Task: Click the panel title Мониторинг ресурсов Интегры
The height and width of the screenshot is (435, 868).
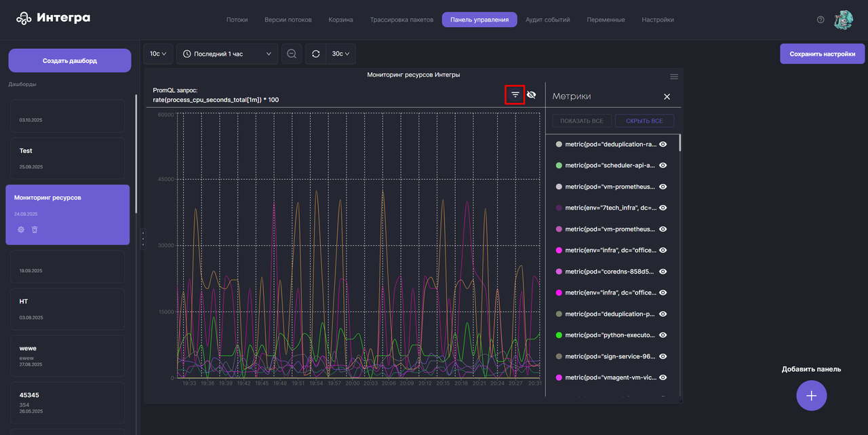Action: [414, 75]
